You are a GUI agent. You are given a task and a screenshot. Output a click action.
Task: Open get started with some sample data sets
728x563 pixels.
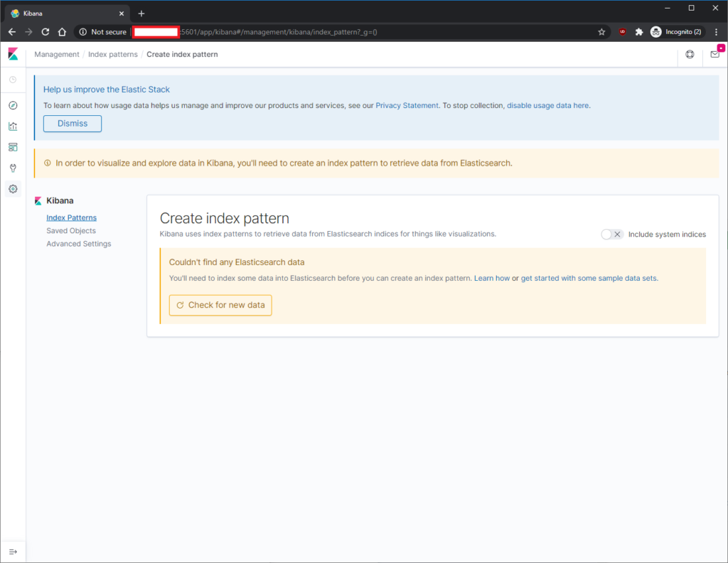(x=589, y=278)
